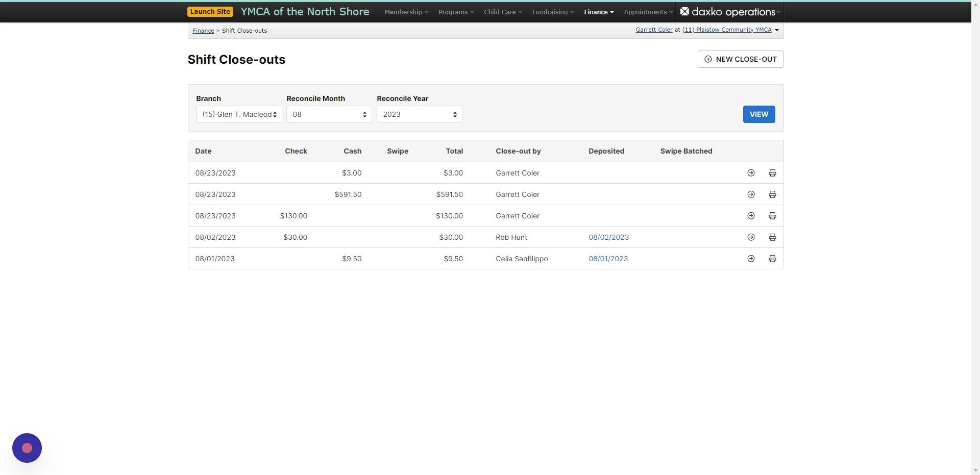Click the Deposited column header
This screenshot has width=980, height=475.
[x=606, y=151]
